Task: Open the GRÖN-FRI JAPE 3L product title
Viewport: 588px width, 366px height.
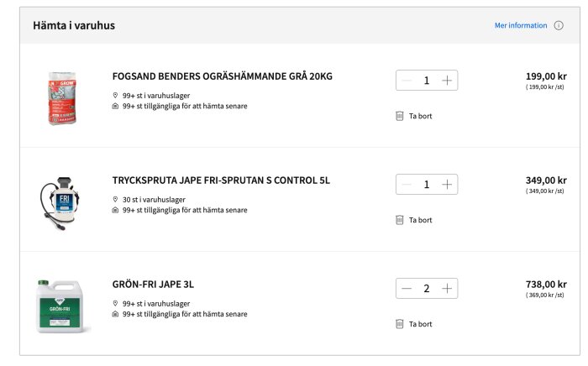Action: click(153, 285)
